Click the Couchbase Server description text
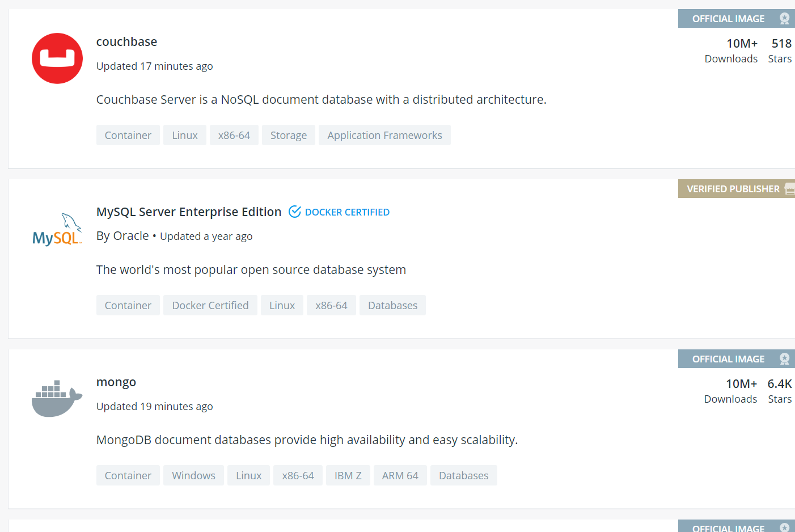795x532 pixels. click(x=322, y=100)
